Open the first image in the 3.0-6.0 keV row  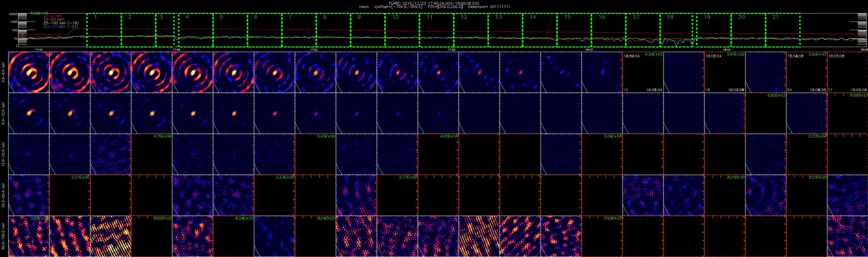click(29, 72)
